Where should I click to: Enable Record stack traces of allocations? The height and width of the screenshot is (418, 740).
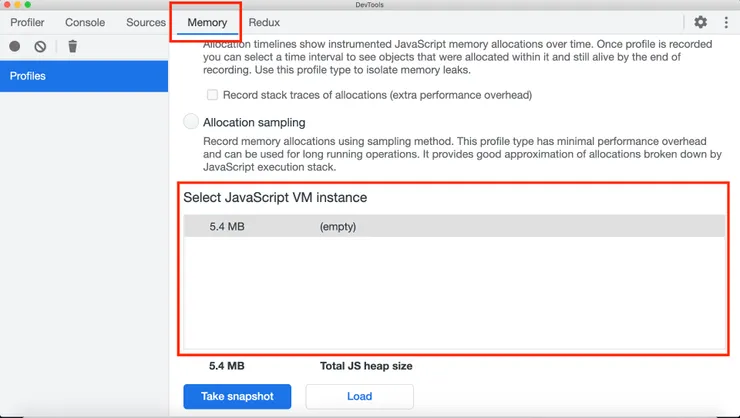pyautogui.click(x=212, y=95)
